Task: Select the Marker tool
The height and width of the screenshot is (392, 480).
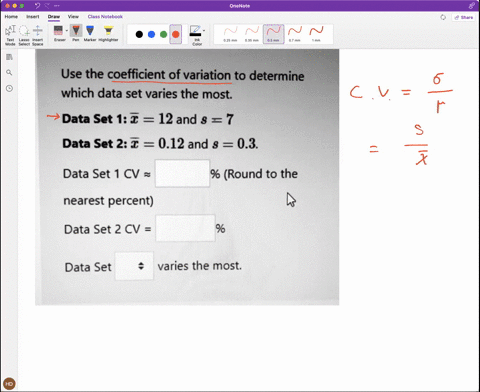Action: click(x=90, y=33)
